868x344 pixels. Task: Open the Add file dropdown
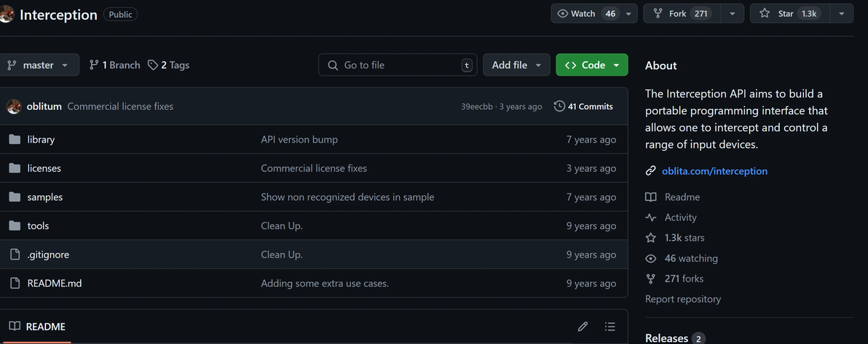(x=516, y=65)
